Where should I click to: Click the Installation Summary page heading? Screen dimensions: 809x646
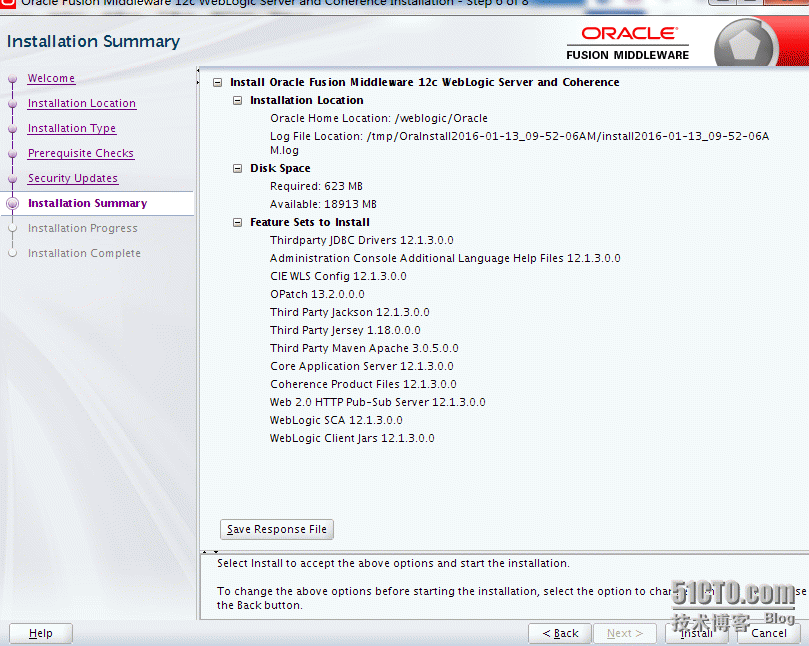pyautogui.click(x=93, y=41)
